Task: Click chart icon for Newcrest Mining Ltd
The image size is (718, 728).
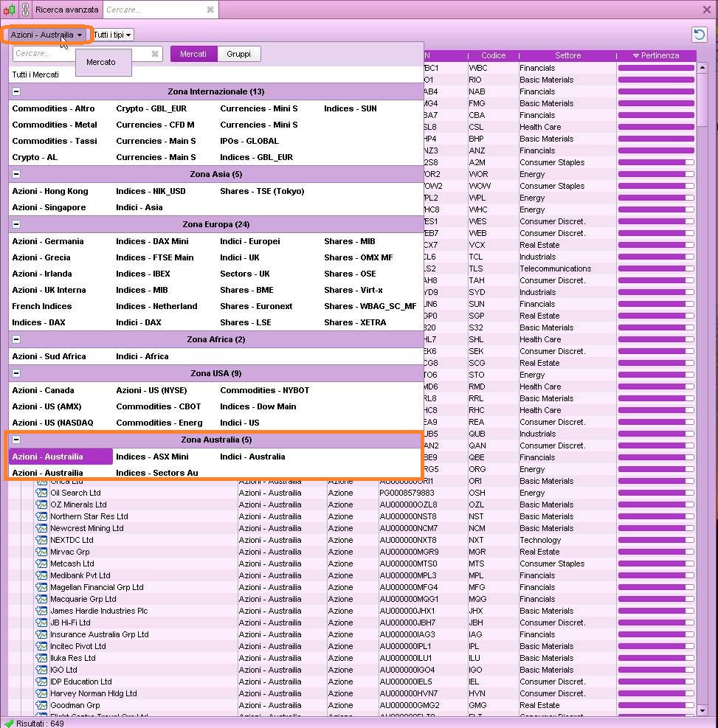Action: 42,528
